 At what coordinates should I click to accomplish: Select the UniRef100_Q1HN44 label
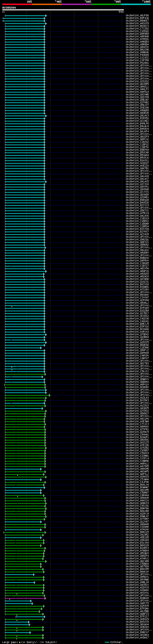137,337
